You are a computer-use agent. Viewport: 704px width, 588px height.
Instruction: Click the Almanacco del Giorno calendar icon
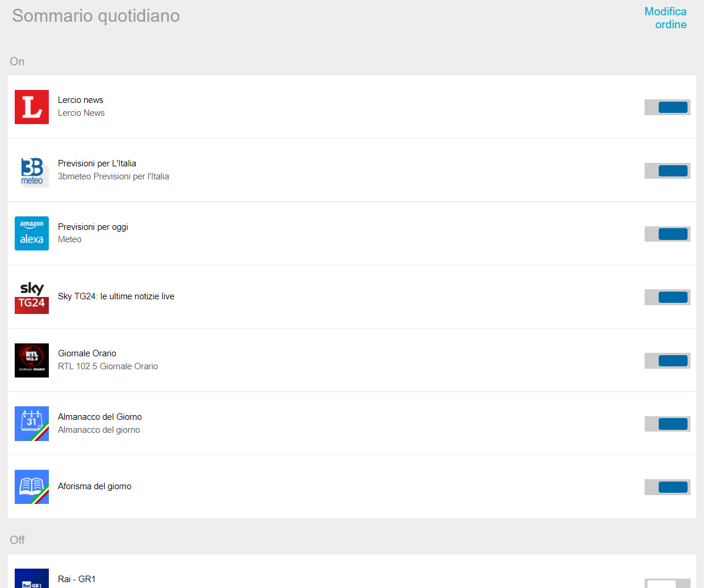coord(32,423)
